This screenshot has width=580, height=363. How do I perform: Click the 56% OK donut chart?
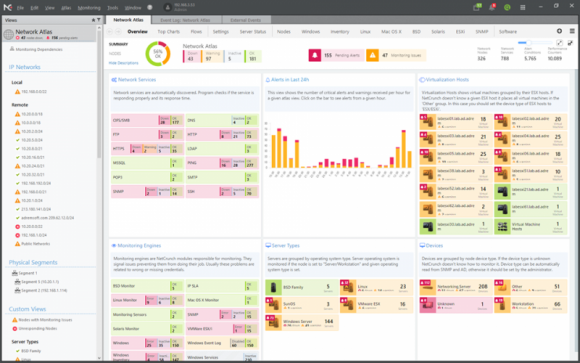click(x=158, y=54)
